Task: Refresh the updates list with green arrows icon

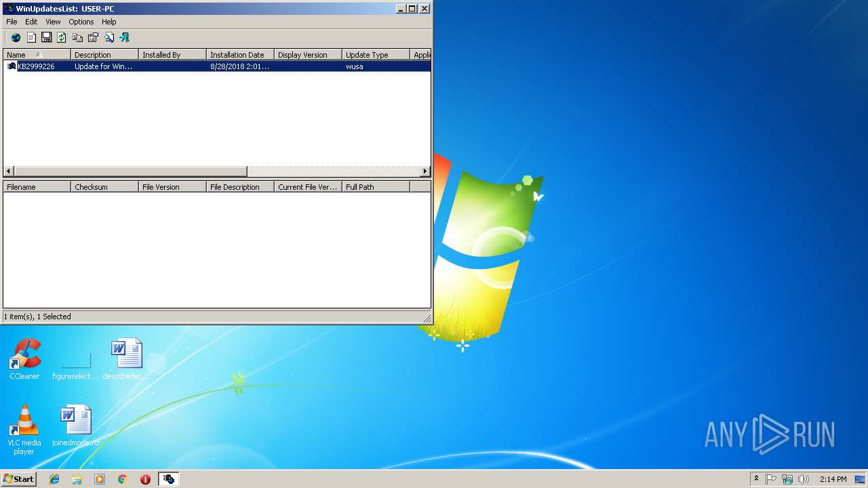Action: tap(62, 38)
